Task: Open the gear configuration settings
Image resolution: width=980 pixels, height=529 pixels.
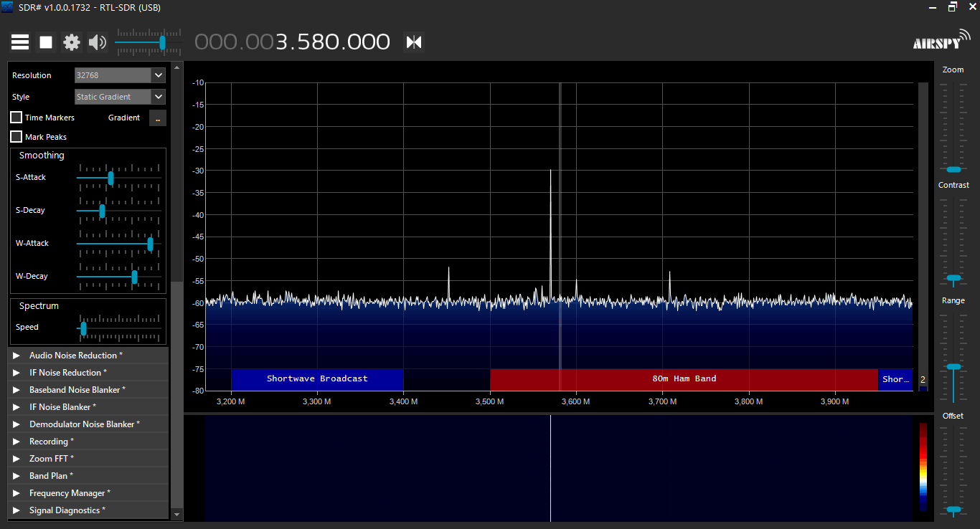Action: (72, 42)
